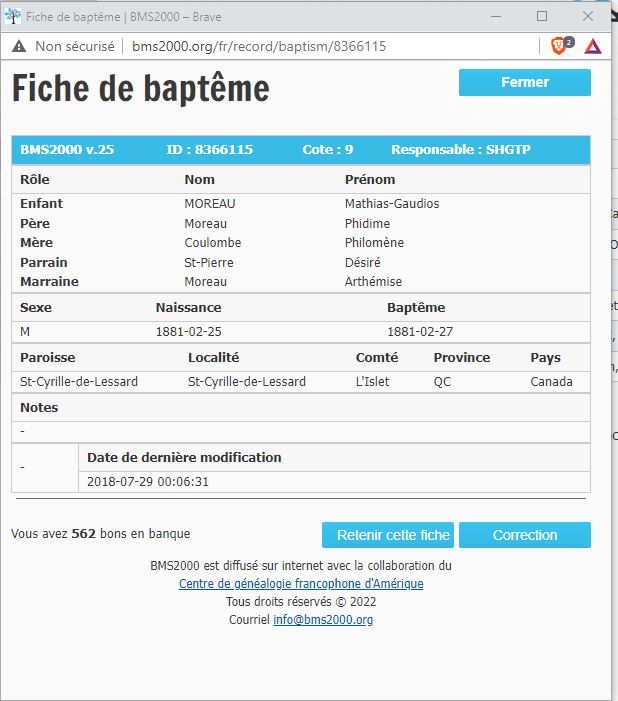Viewport: 618px width, 701px height.
Task: Click the BMS2000 tree favicon in title bar
Action: pyautogui.click(x=13, y=17)
